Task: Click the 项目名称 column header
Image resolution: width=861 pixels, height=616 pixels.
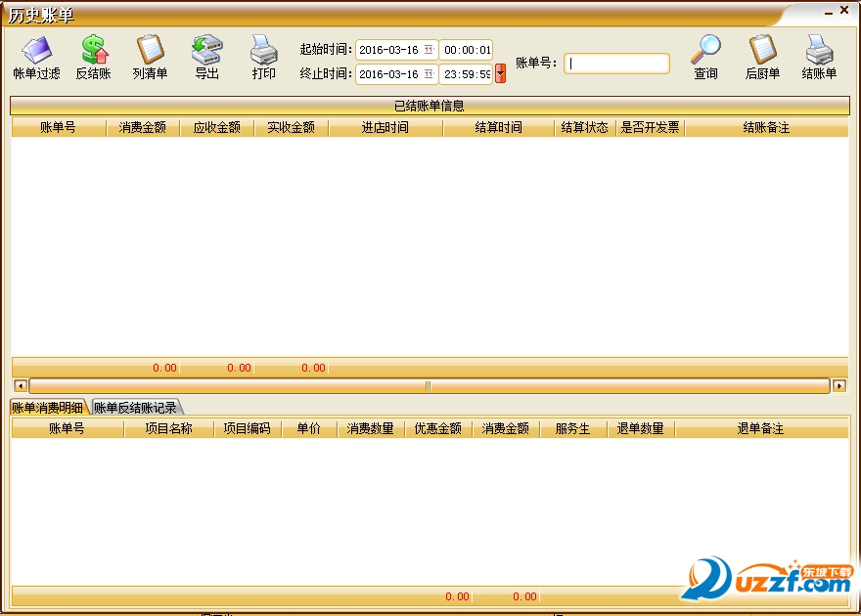Action: coord(168,428)
